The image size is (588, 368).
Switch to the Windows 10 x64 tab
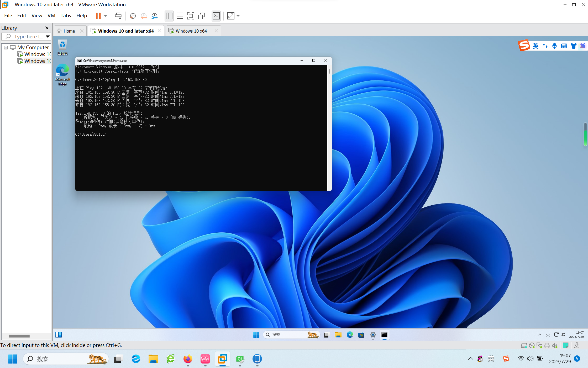[191, 31]
